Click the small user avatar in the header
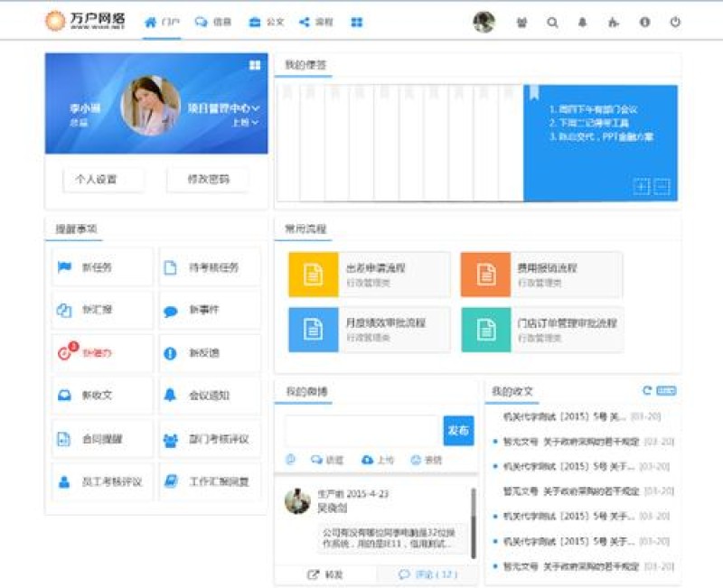The height and width of the screenshot is (588, 723). click(x=484, y=22)
